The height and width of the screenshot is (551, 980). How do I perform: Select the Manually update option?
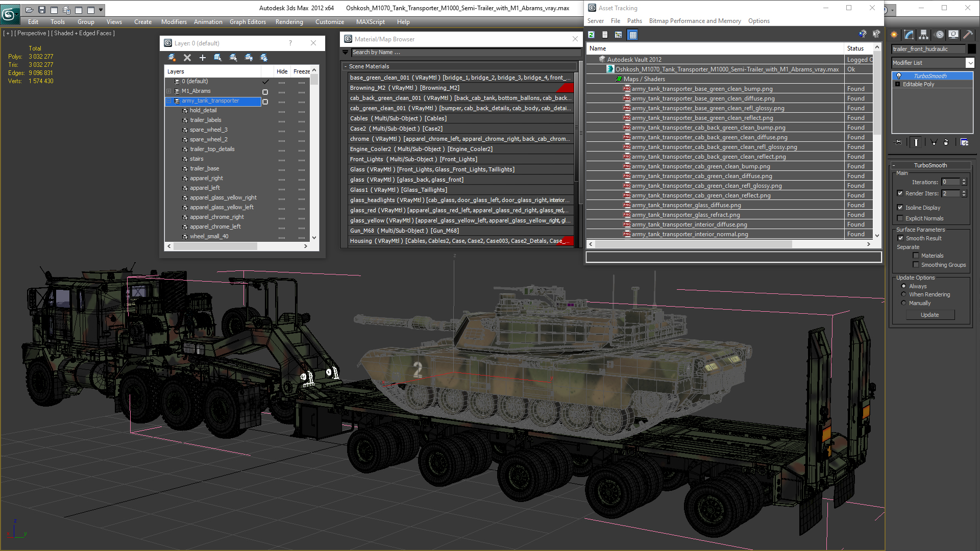coord(903,303)
